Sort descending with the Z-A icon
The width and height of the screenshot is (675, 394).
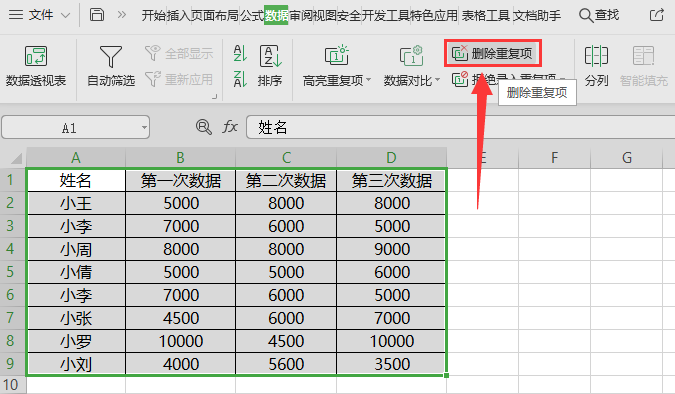pos(240,79)
